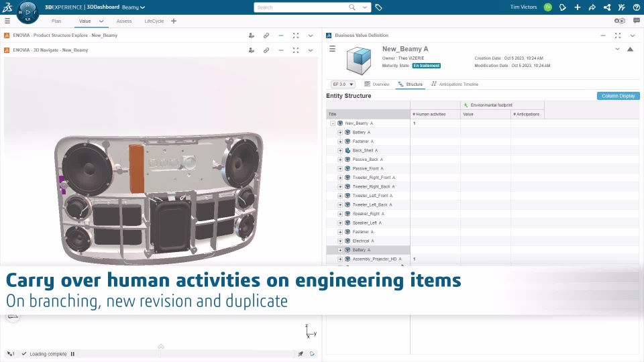Expand the Tweeter_Right_Front A node
Viewport: 644px width, 362px height.
tap(340, 178)
